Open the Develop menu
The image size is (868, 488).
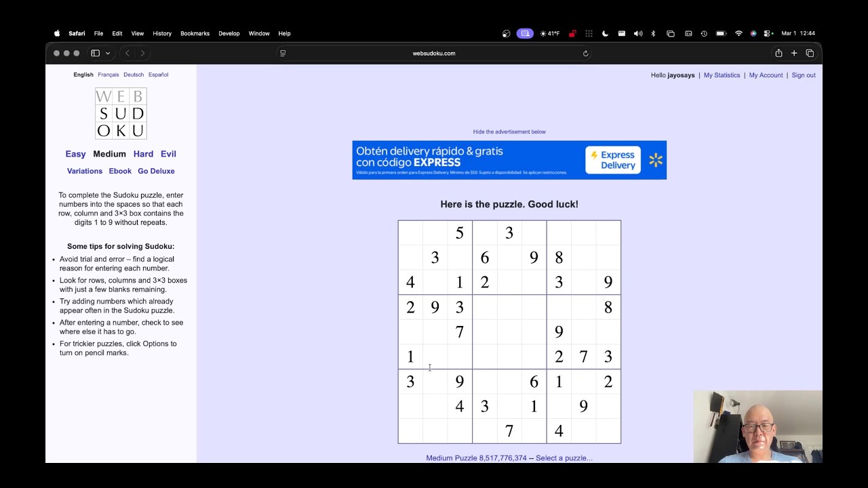click(229, 33)
